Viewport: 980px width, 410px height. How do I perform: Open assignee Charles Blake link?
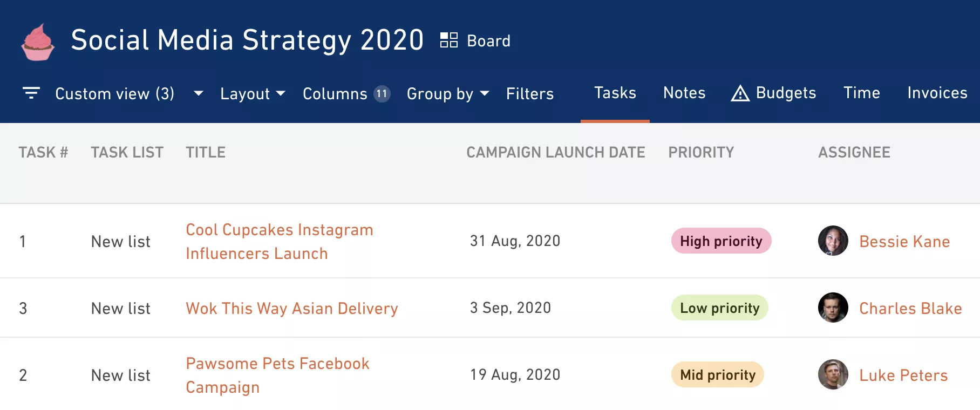(910, 308)
